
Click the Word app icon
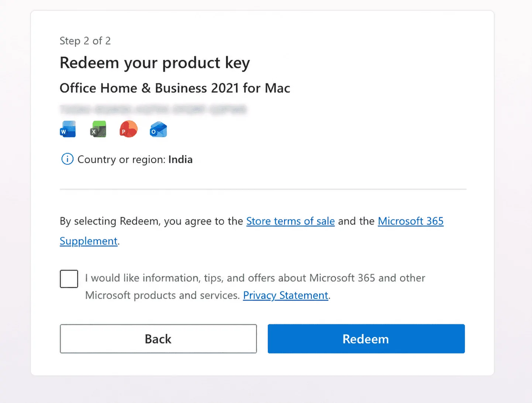tap(68, 129)
